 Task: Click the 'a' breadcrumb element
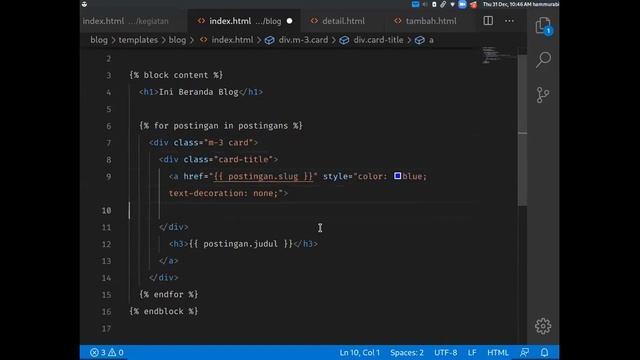click(424, 40)
